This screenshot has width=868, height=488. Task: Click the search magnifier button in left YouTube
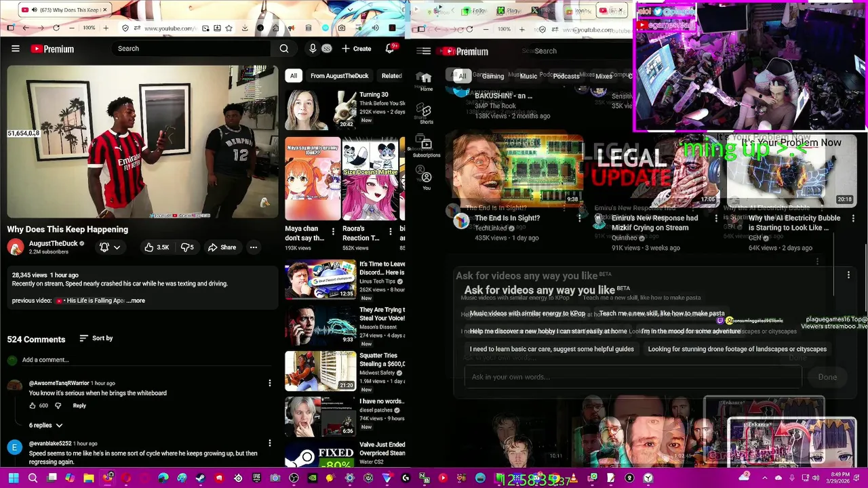[x=284, y=49]
